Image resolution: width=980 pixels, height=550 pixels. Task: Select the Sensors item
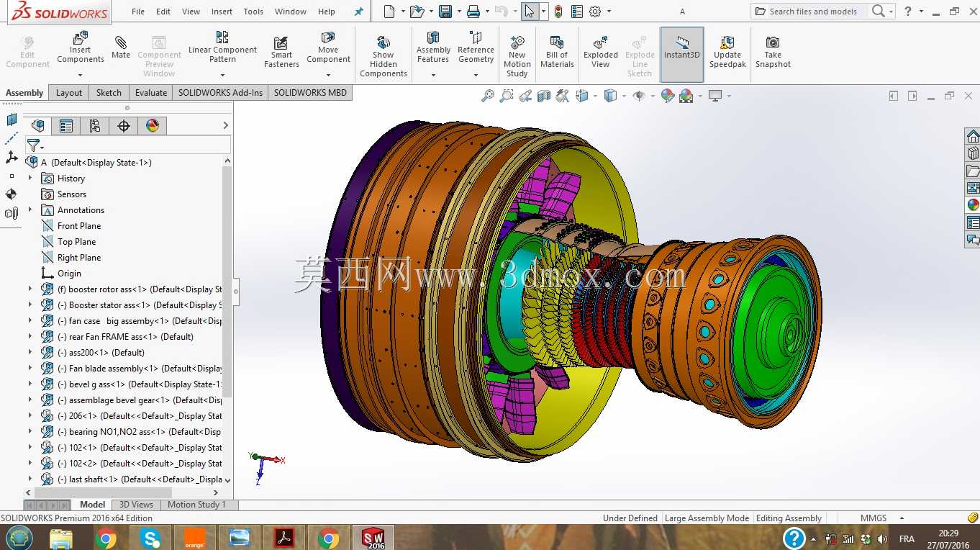click(72, 194)
